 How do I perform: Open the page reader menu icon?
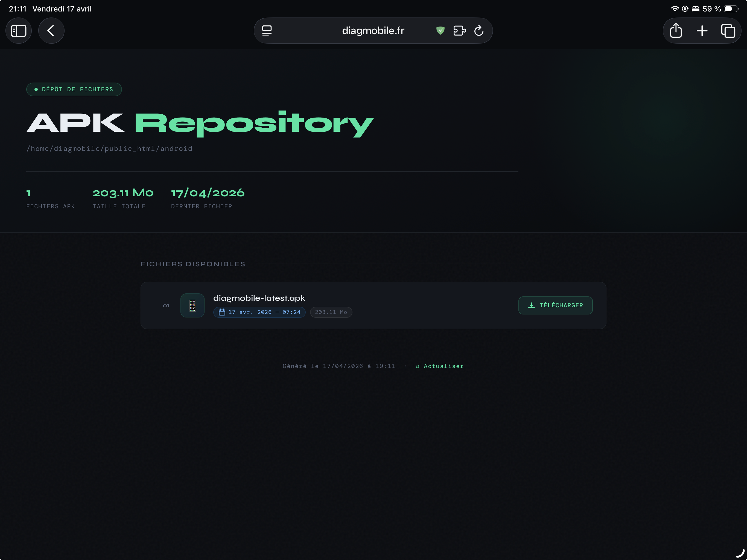[267, 31]
